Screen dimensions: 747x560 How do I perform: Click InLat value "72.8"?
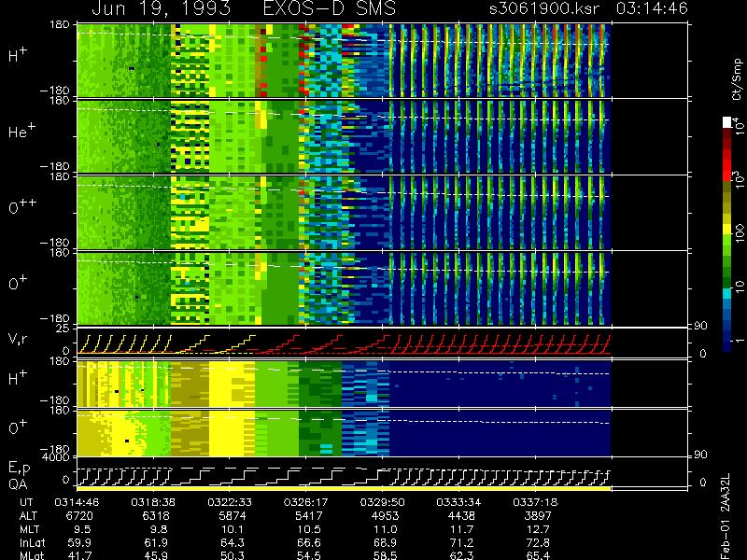point(538,542)
